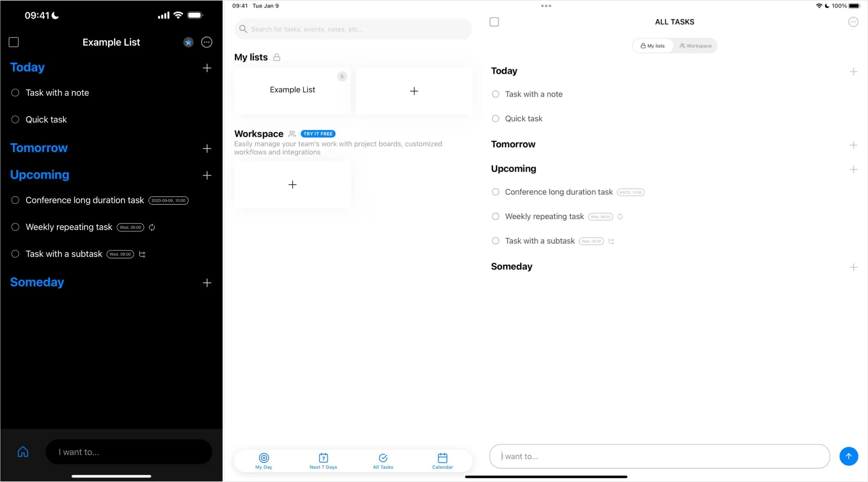This screenshot has height=482, width=868.
Task: Click the 2023-09-09, 10:00 date badge in dark view
Action: click(168, 201)
